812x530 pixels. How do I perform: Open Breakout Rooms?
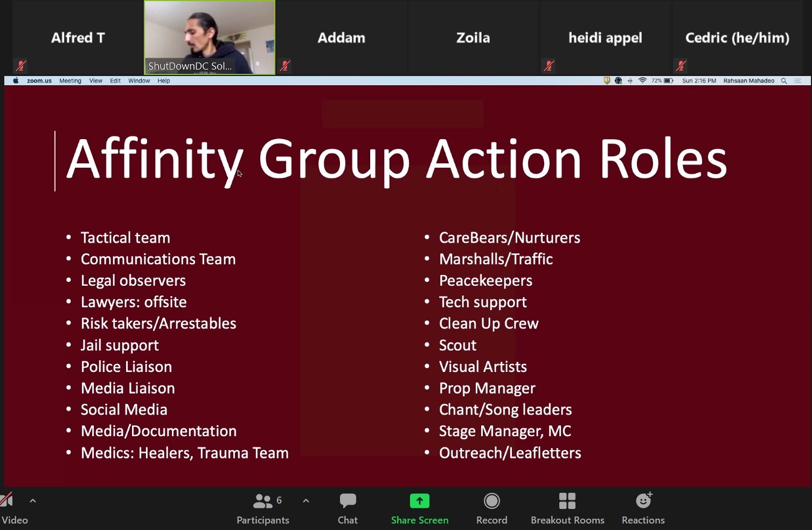tap(567, 508)
